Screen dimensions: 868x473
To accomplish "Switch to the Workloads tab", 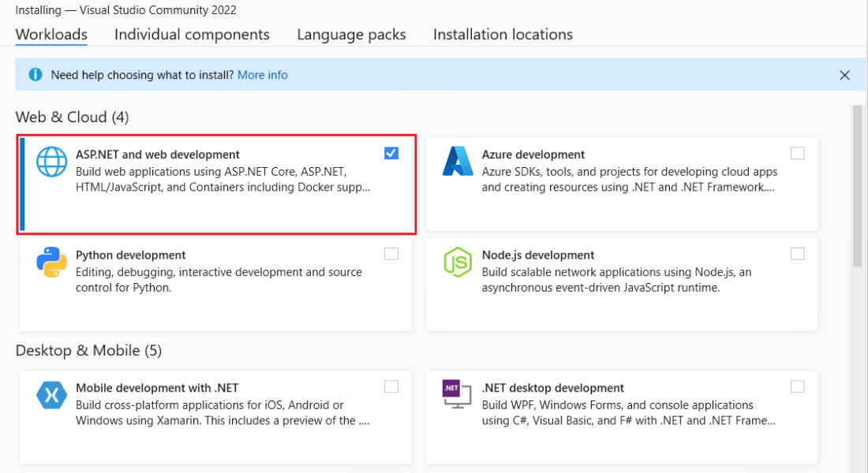I will click(x=51, y=35).
